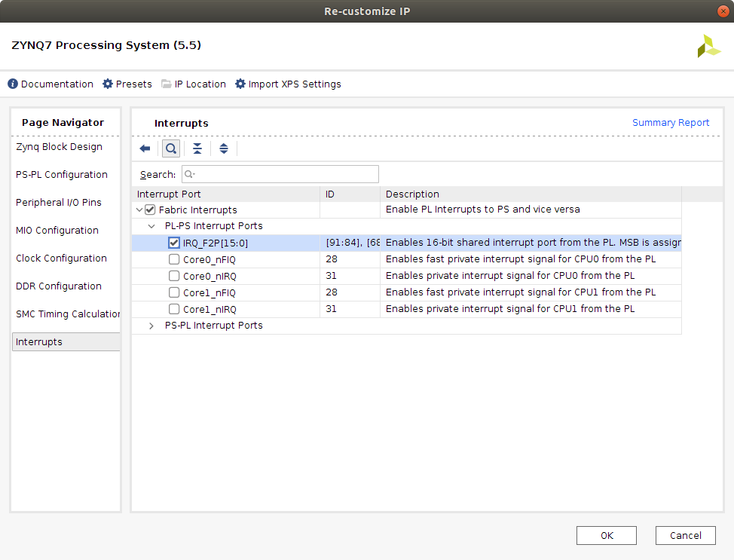The height and width of the screenshot is (560, 734).
Task: Open PS-PL Configuration page
Action: point(62,175)
